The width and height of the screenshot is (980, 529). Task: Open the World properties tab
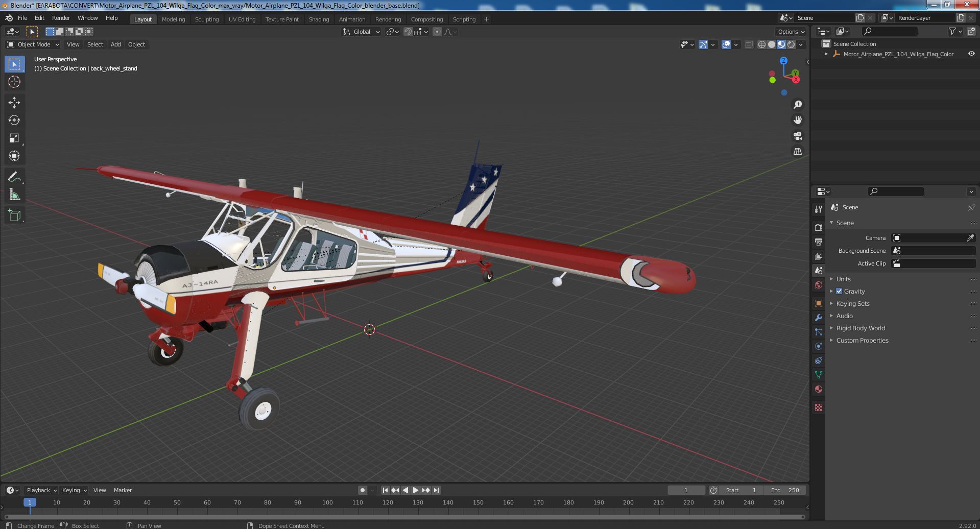point(819,284)
